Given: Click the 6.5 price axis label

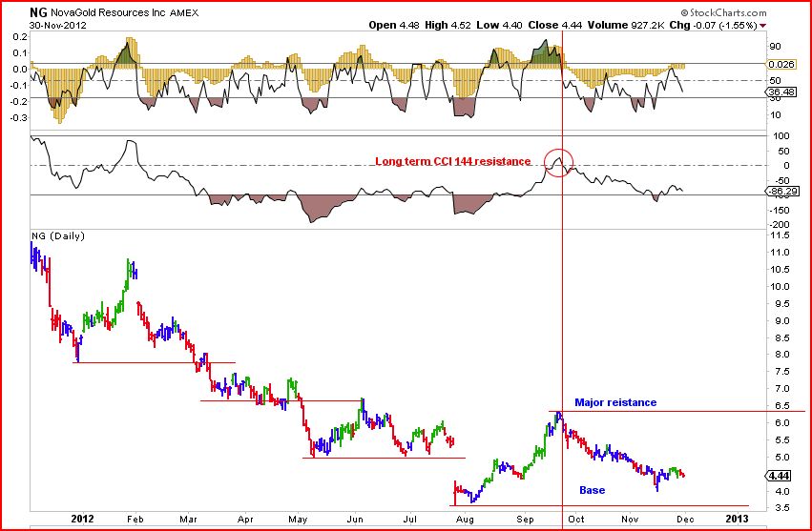Looking at the screenshot, I should click(782, 406).
